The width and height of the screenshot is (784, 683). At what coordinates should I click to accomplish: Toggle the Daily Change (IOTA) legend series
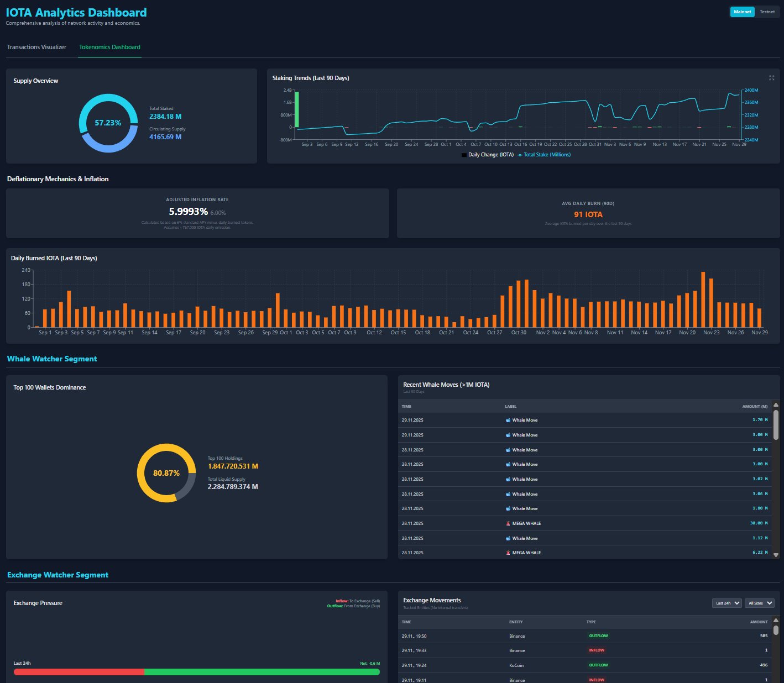[487, 155]
